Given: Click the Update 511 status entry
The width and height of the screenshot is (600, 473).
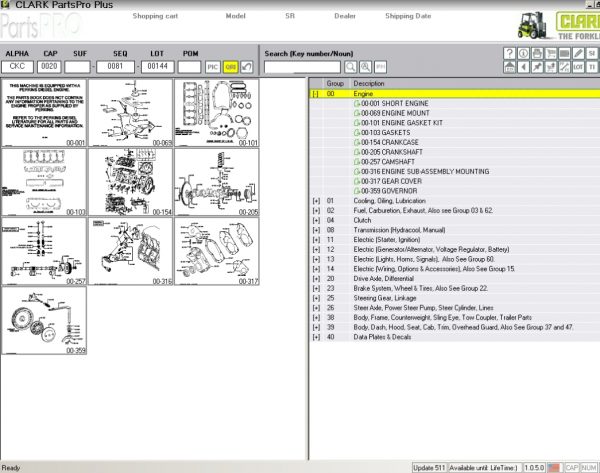Looking at the screenshot, I should (429, 468).
